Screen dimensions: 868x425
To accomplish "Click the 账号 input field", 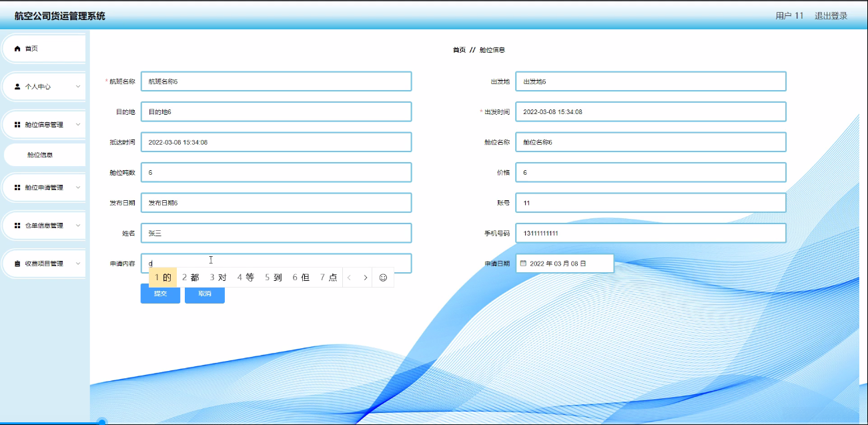I will 651,203.
